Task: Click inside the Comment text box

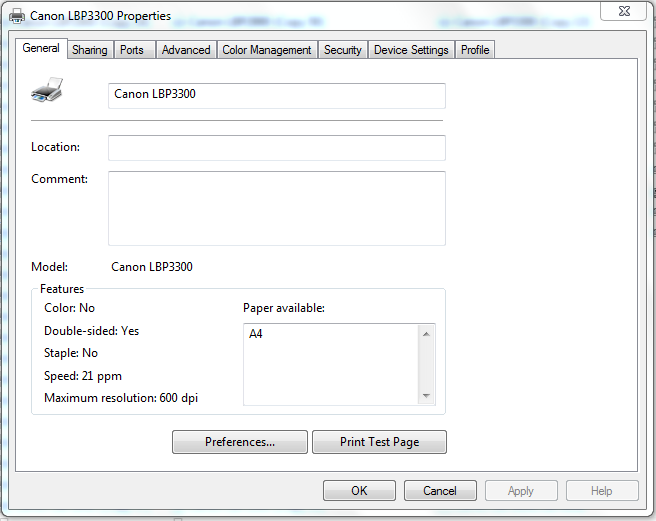Action: tap(277, 208)
